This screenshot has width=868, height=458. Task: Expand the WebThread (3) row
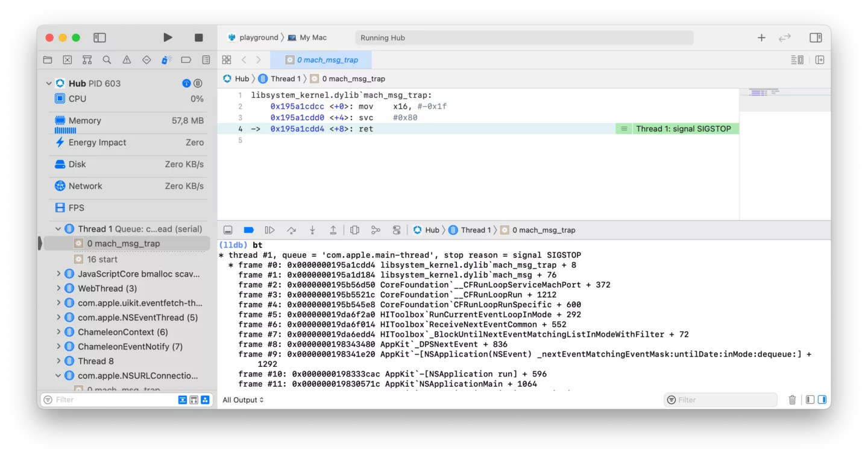(58, 288)
